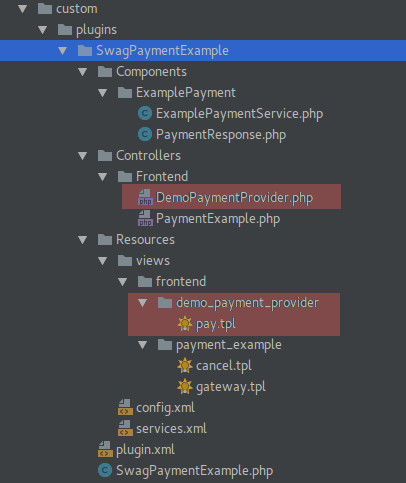Select the plugins folder name
The height and width of the screenshot is (483, 406).
[x=96, y=30]
